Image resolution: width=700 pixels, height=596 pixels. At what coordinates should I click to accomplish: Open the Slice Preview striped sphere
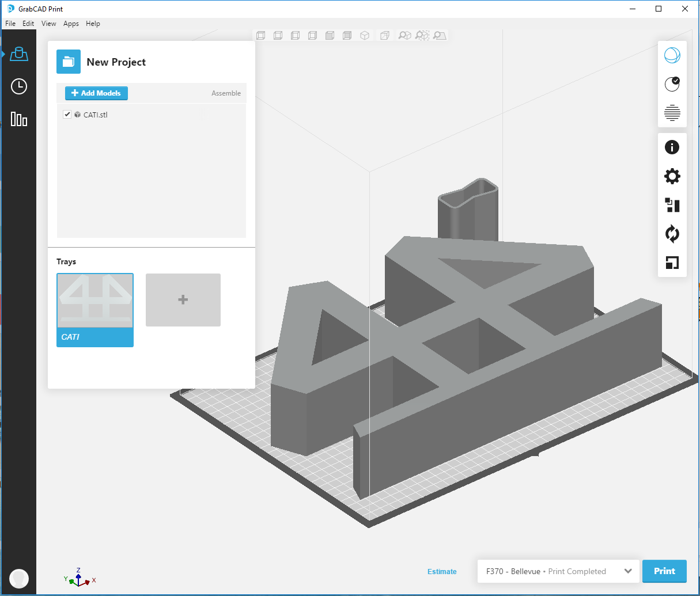point(672,113)
